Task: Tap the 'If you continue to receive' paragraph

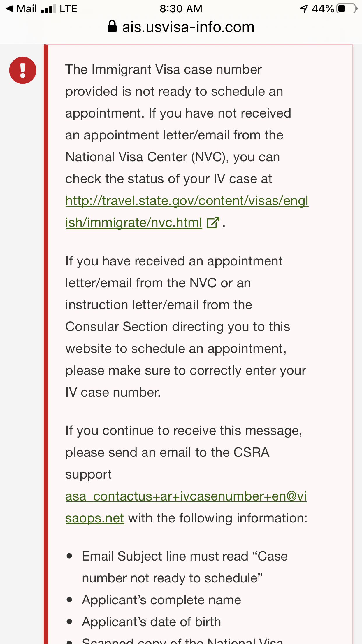Action: 187,474
